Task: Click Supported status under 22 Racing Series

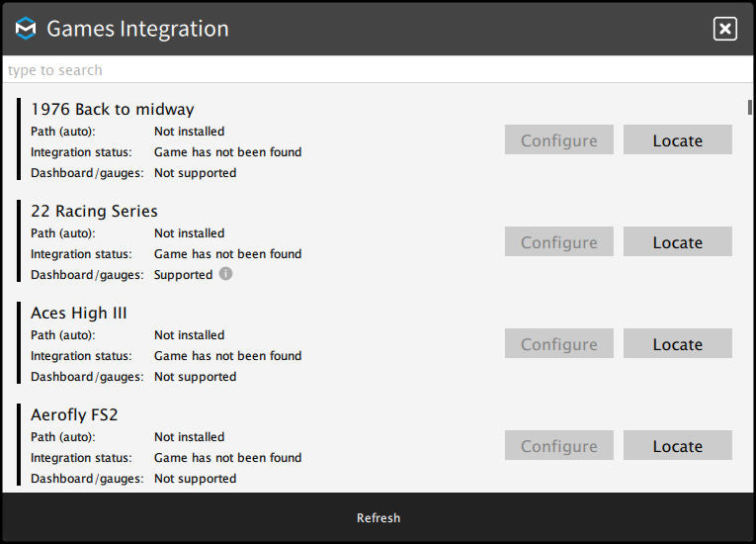Action: click(x=183, y=275)
